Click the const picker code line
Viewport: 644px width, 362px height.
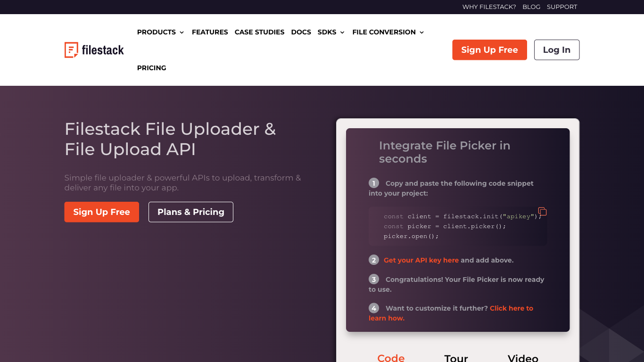tap(445, 226)
